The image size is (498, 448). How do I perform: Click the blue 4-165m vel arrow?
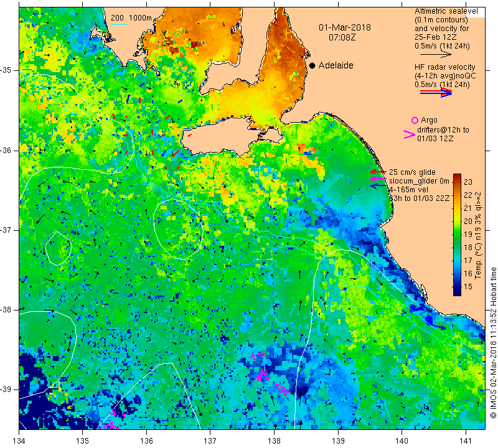(x=378, y=185)
